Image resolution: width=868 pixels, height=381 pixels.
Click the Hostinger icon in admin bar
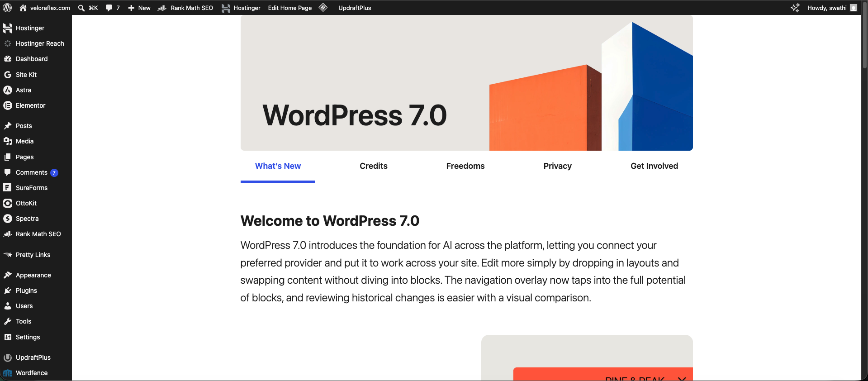coord(226,8)
